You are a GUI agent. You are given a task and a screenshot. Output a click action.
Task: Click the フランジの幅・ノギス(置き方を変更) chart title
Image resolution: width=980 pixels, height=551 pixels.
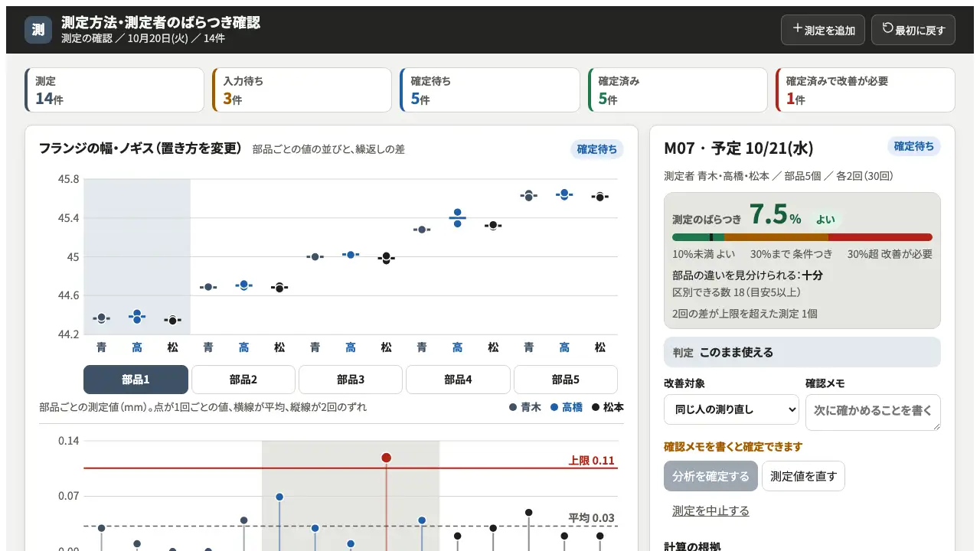point(140,148)
